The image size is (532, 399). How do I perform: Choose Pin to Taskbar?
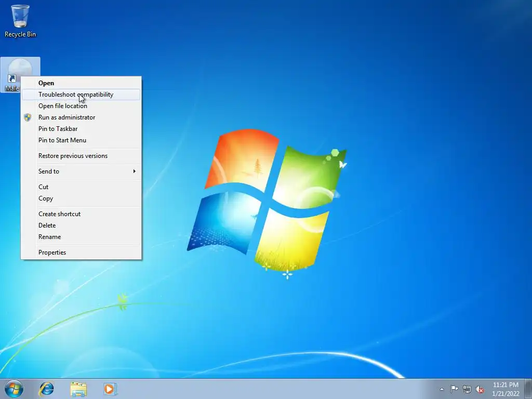pyautogui.click(x=81, y=129)
